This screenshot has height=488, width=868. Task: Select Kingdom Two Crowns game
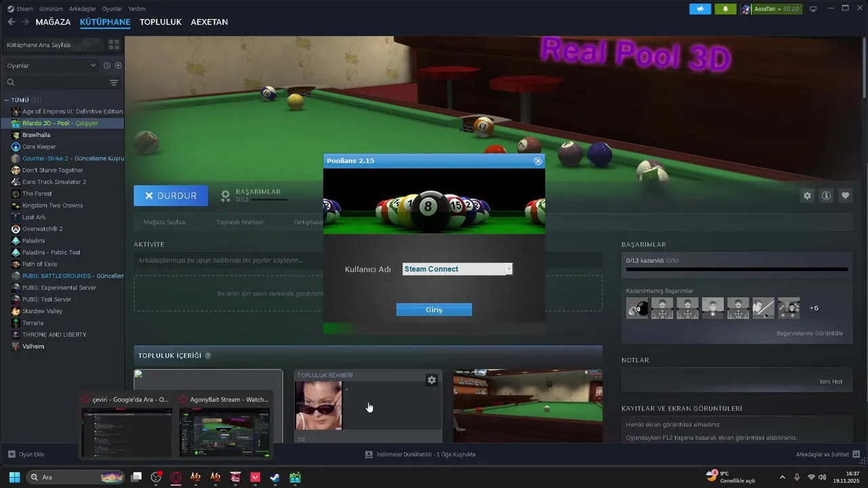click(x=62, y=205)
